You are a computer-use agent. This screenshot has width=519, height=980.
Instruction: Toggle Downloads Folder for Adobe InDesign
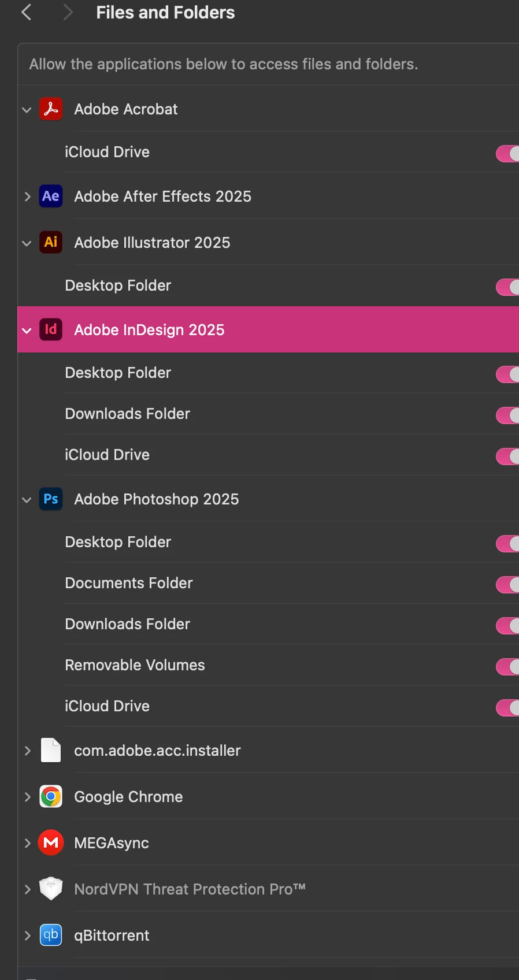click(507, 415)
